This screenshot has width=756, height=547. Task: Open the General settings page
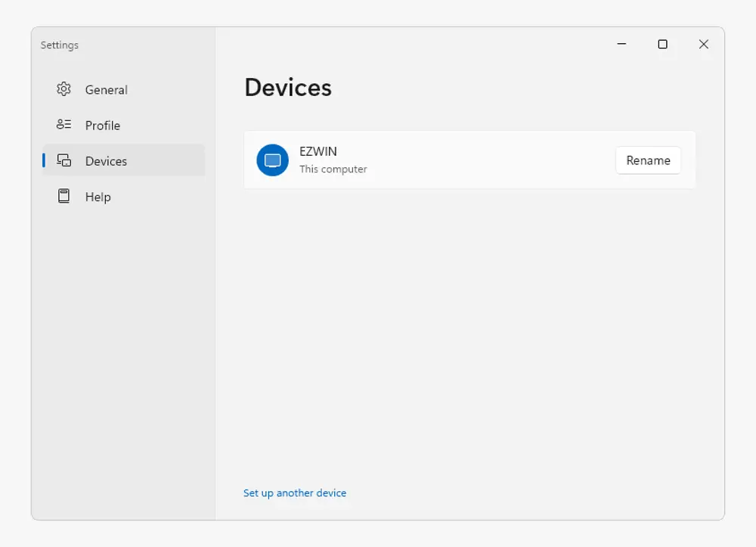107,90
